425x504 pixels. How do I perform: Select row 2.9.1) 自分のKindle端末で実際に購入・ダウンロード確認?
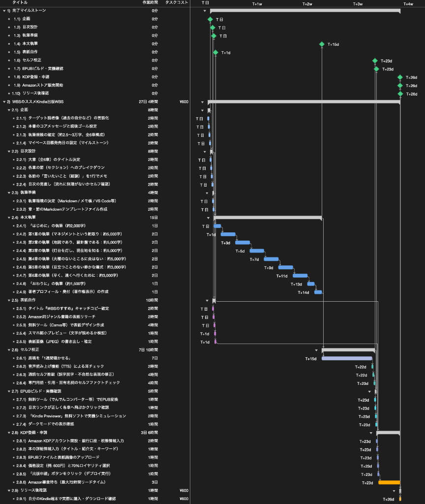click(95, 499)
